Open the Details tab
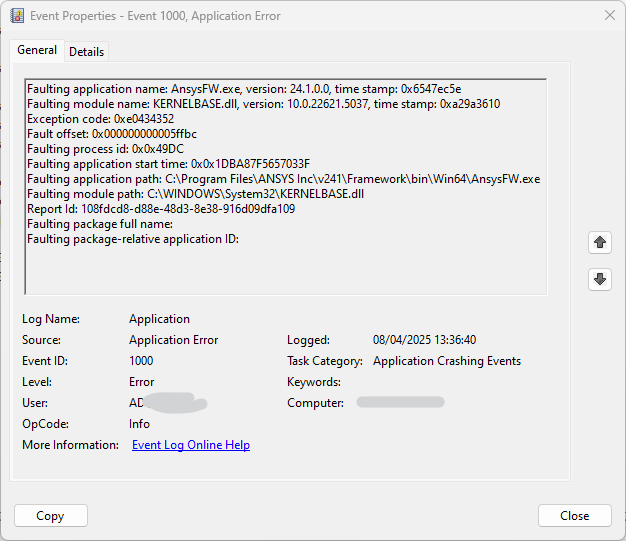626x541 pixels. [x=86, y=52]
